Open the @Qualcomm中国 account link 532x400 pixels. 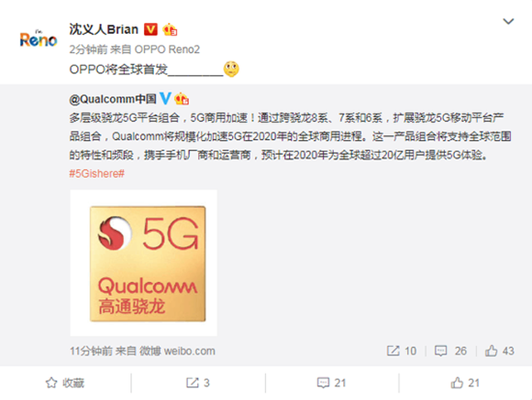point(113,99)
